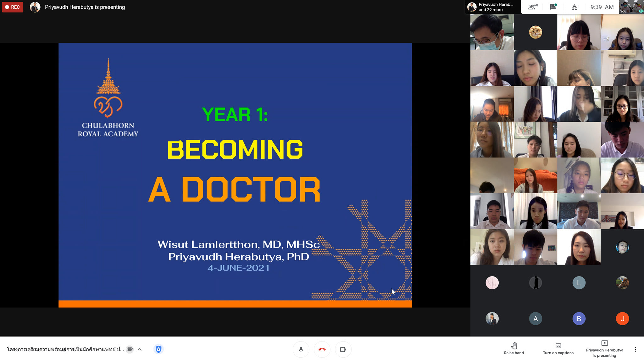This screenshot has width=644, height=362.
Task: Expand meeting details chevron
Action: pos(140,349)
